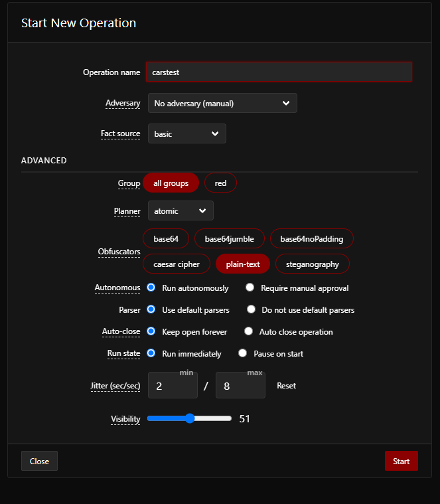Choose the base64noPadding obfuscator
Viewport: 440px width, 504px height.
pos(311,238)
